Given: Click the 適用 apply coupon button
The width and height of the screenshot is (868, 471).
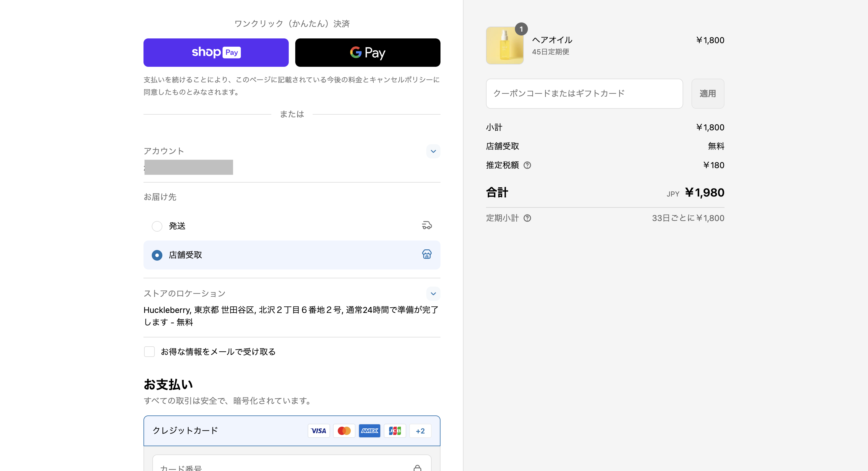Looking at the screenshot, I should [708, 94].
